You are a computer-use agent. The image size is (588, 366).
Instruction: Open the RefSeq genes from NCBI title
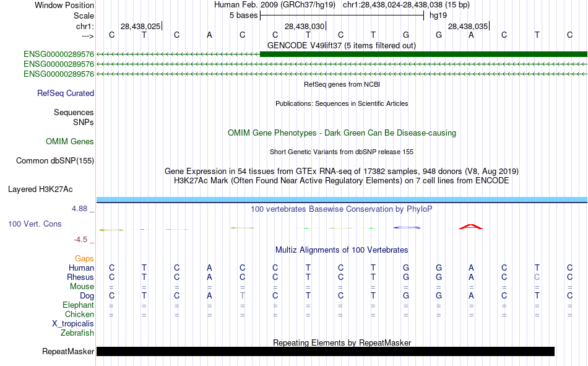(x=342, y=84)
